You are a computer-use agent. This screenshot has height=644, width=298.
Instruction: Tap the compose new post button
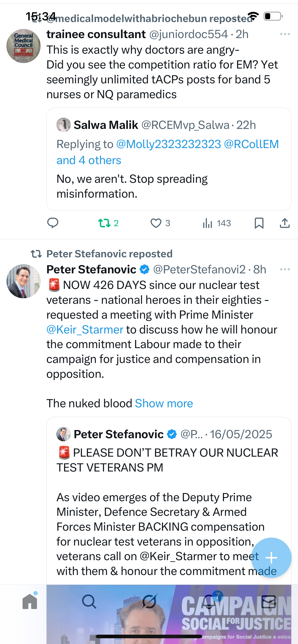(271, 558)
